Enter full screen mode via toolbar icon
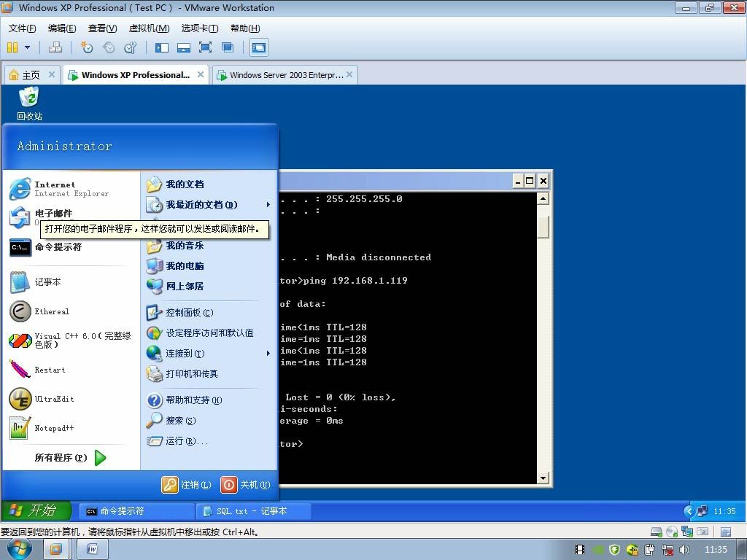 coord(205,47)
